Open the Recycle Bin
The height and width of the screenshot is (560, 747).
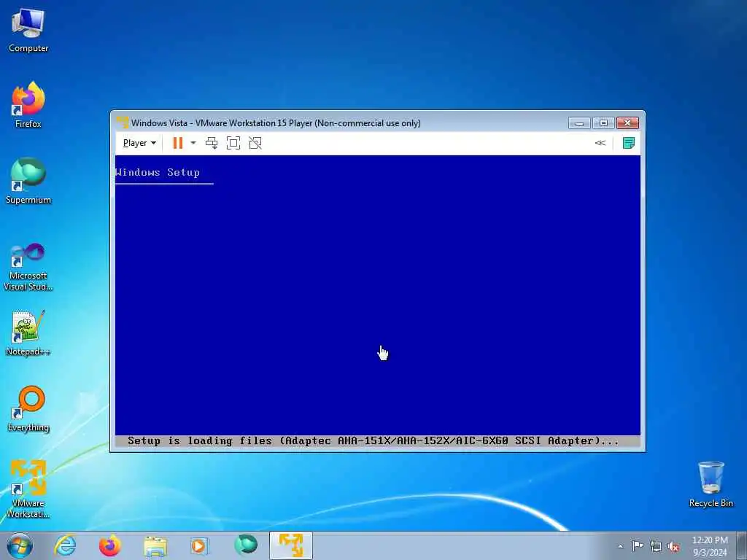click(711, 484)
